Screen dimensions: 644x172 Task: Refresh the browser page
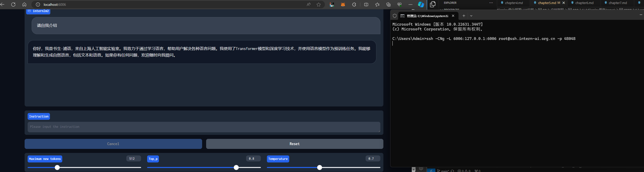point(13,5)
